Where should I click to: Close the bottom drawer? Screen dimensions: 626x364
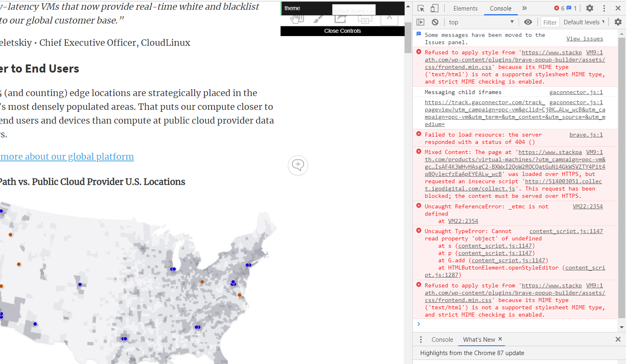(618, 339)
